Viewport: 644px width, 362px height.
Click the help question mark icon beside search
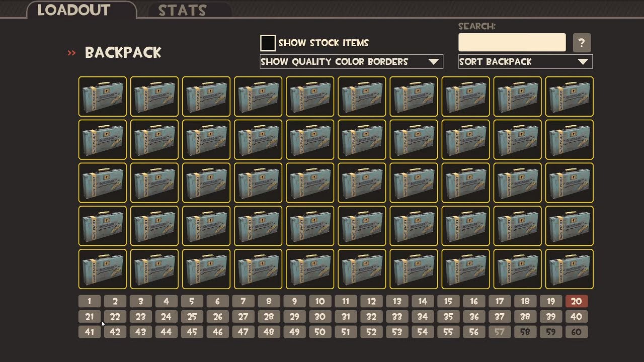pos(582,43)
